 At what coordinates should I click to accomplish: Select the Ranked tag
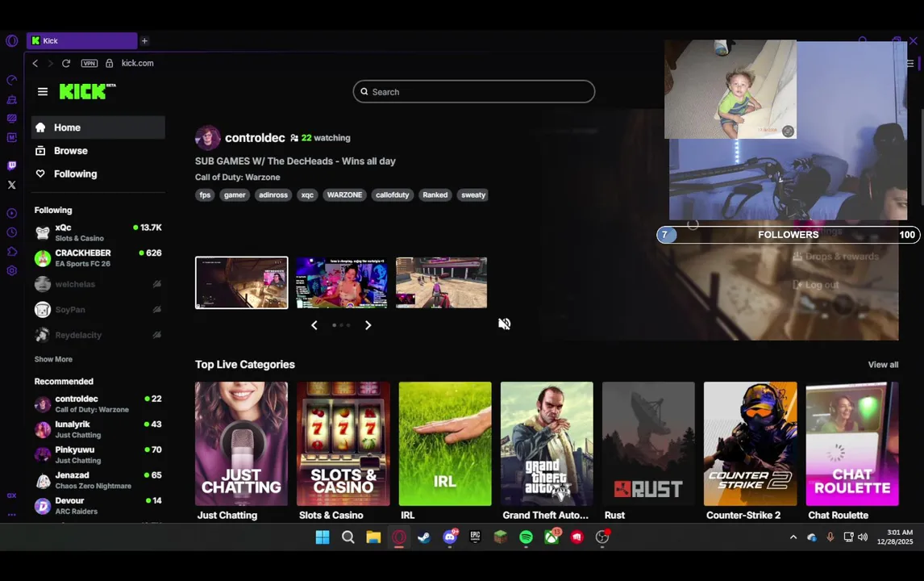click(435, 194)
